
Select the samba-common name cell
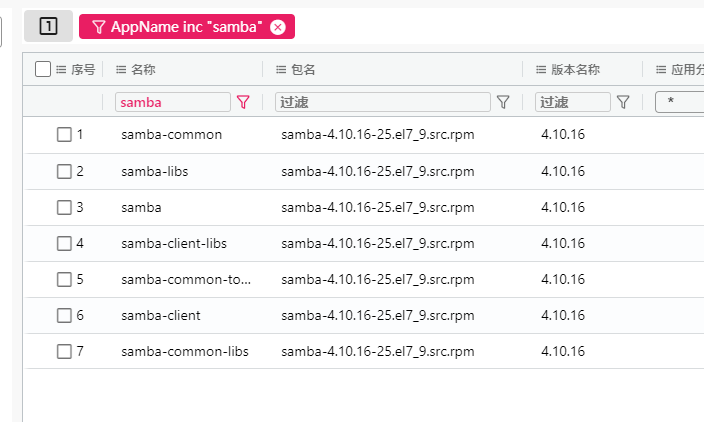tap(172, 134)
